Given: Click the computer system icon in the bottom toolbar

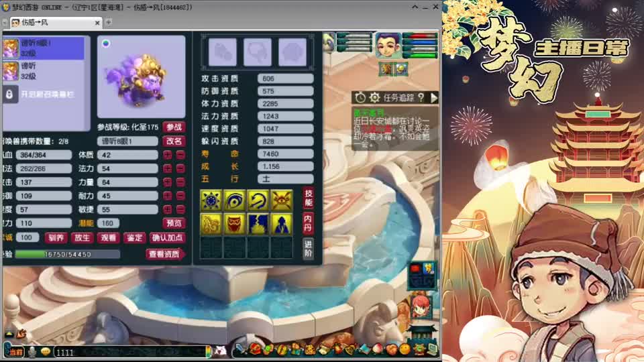Looking at the screenshot, I should pyautogui.click(x=433, y=349).
